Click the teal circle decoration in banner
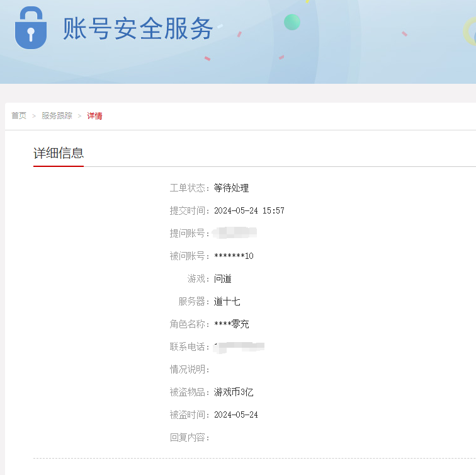The height and width of the screenshot is (475, 476). 292,22
